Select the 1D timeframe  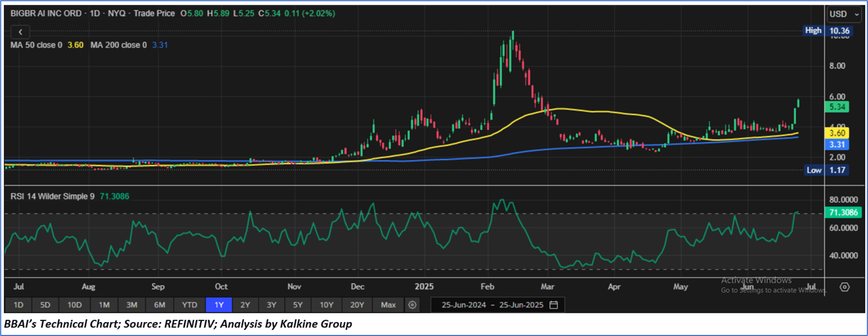(18, 305)
